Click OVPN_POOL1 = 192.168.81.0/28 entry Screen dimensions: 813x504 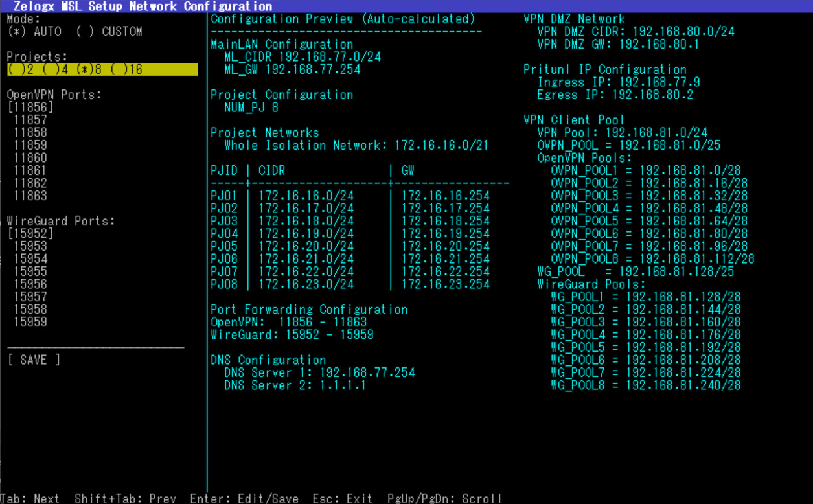[x=646, y=170]
